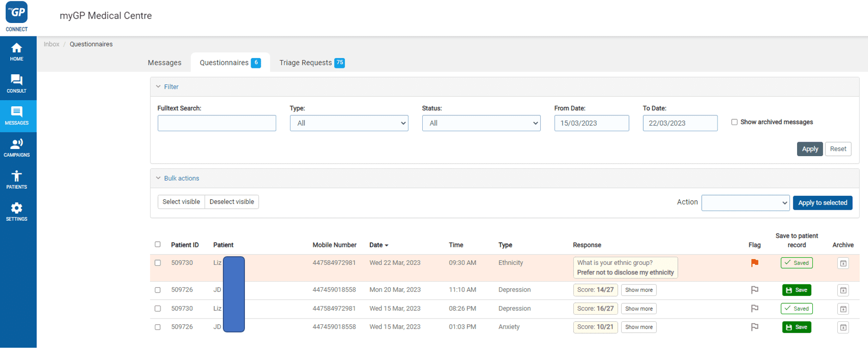
Task: Open the Home section in sidebar
Action: pos(17,52)
